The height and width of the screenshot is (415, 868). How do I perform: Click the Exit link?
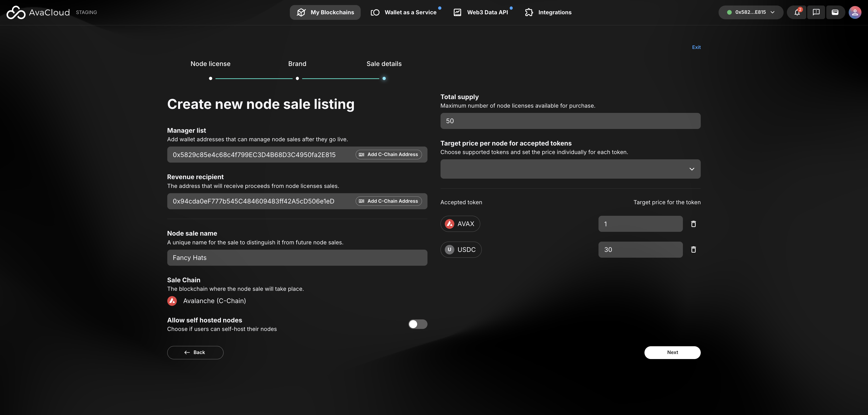pos(696,47)
